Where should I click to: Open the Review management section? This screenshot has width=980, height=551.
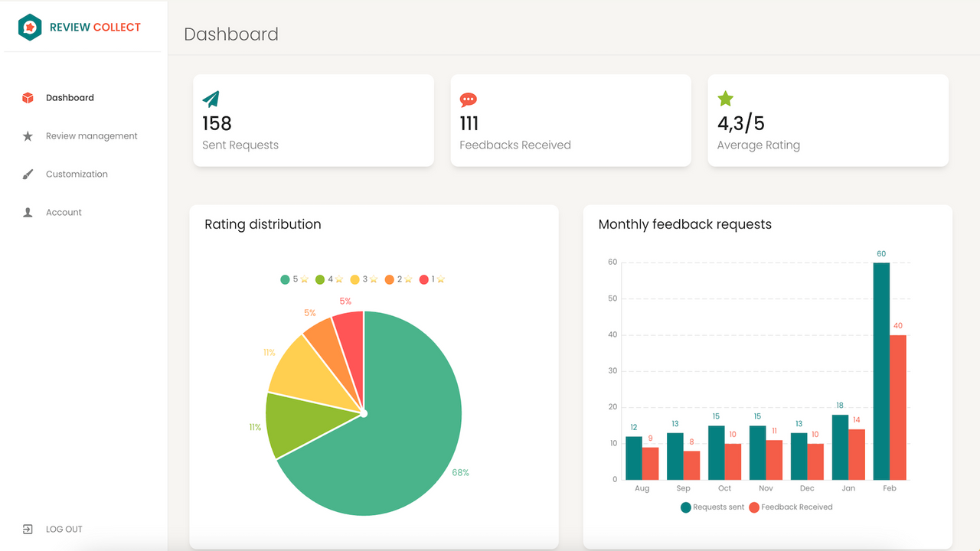tap(91, 135)
